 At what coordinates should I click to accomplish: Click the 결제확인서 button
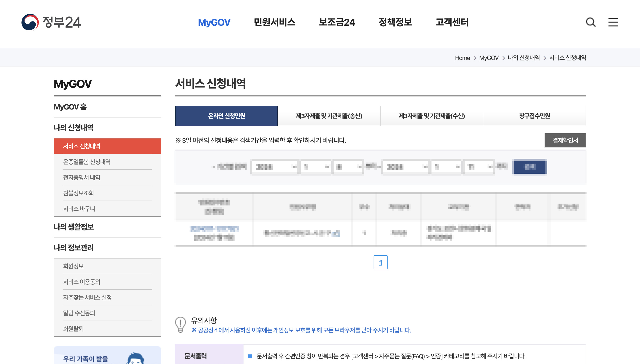click(x=565, y=140)
